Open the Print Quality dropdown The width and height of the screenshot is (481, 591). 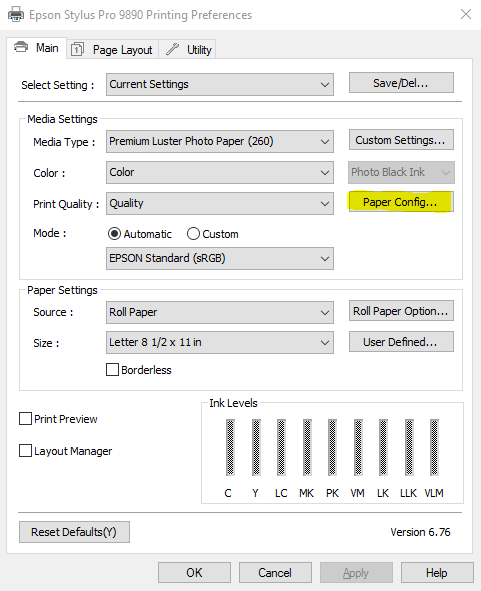click(x=220, y=204)
